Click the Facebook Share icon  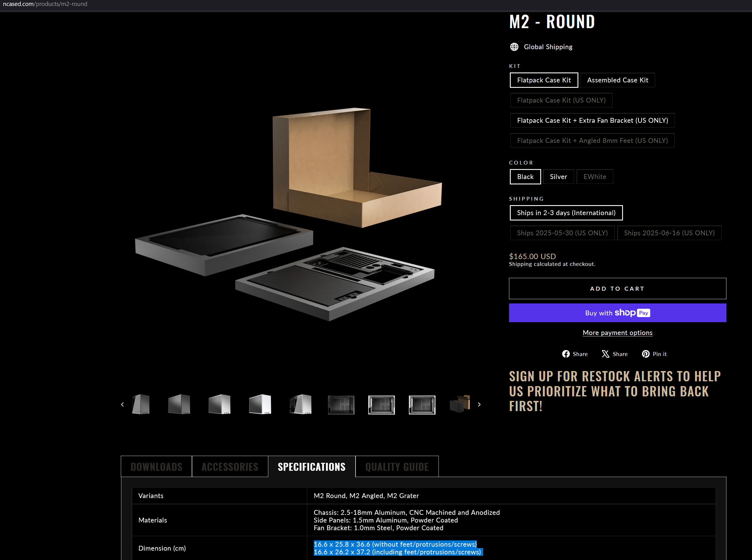566,354
